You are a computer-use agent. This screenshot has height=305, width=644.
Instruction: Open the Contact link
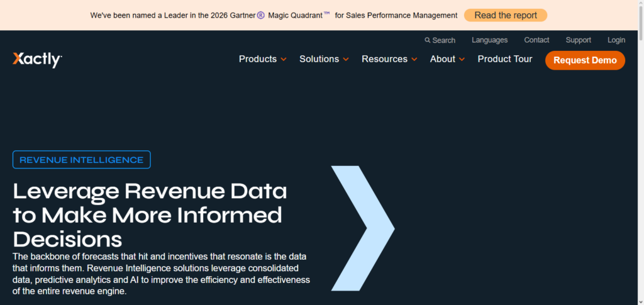coord(536,40)
